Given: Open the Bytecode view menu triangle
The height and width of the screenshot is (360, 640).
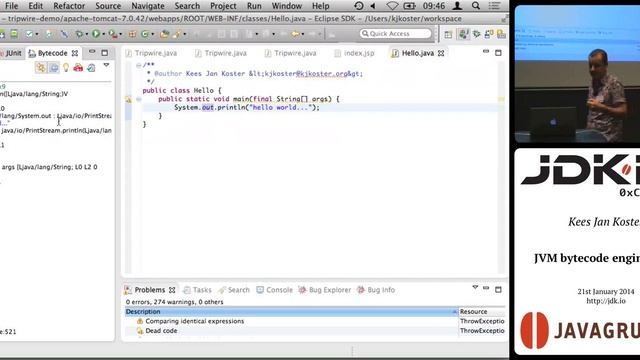Looking at the screenshot, I should point(106,65).
